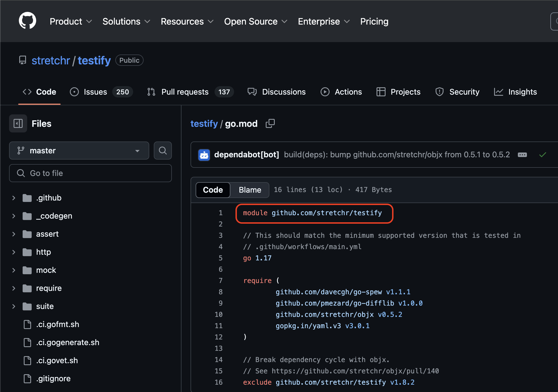The width and height of the screenshot is (558, 392).
Task: Open the dependabot[bot] author link
Action: point(246,155)
